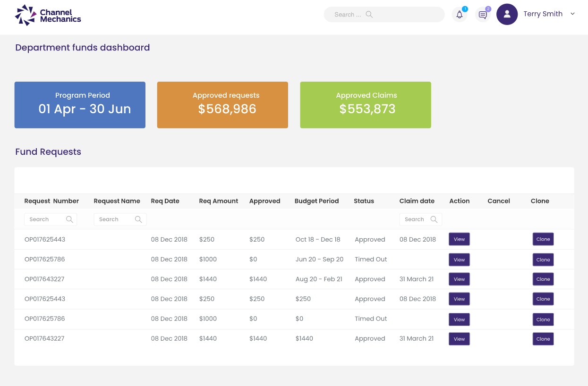Image resolution: width=588 pixels, height=386 pixels.
Task: Open the notifications bell icon
Action: (x=459, y=15)
